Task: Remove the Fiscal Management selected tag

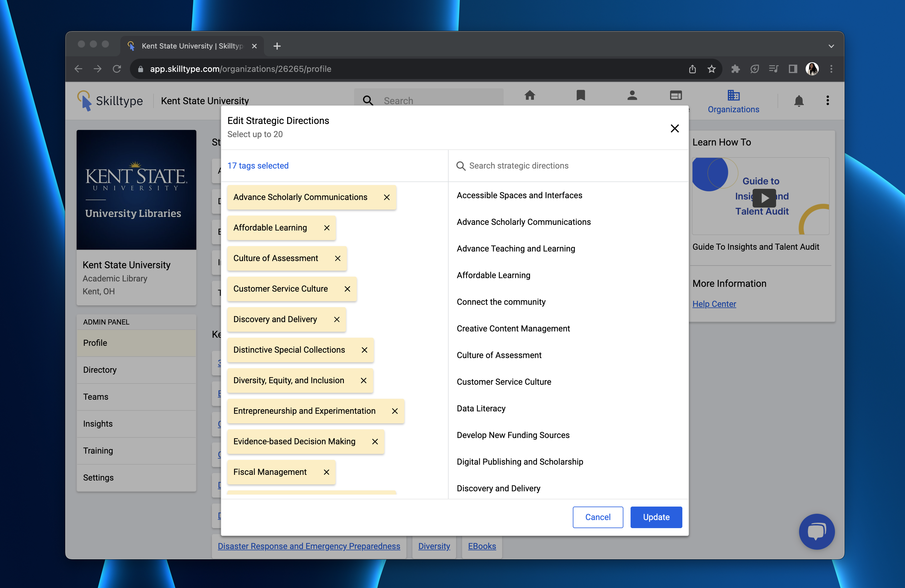Action: point(326,472)
